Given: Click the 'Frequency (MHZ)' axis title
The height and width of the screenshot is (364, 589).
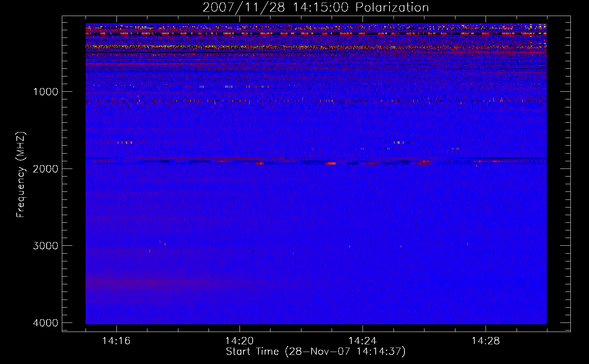Looking at the screenshot, I should point(21,175).
